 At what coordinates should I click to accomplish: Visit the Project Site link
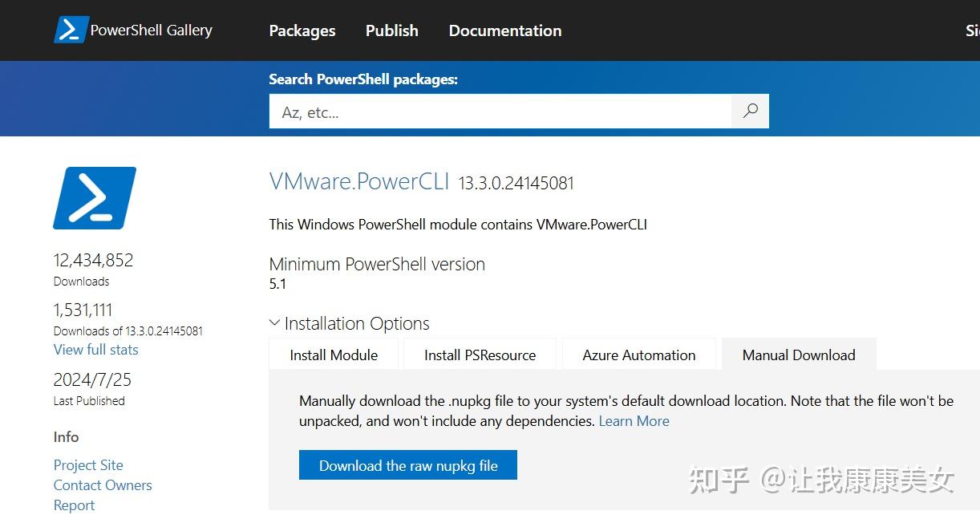[88, 465]
